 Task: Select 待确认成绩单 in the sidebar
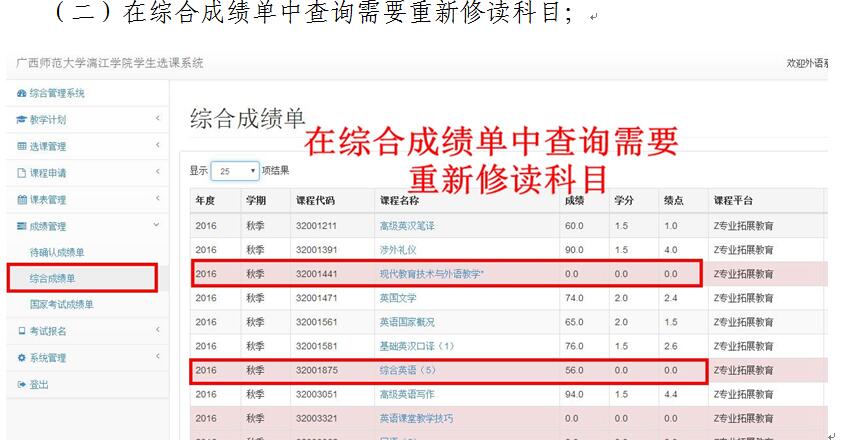click(57, 252)
